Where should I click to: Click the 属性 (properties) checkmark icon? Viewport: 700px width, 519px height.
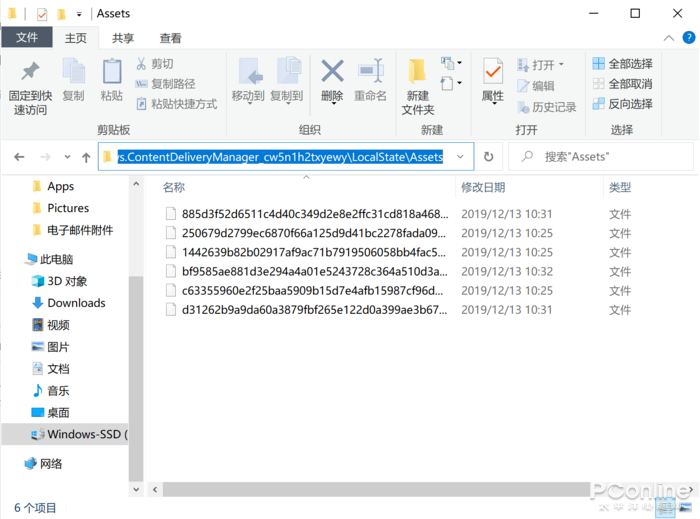[493, 72]
